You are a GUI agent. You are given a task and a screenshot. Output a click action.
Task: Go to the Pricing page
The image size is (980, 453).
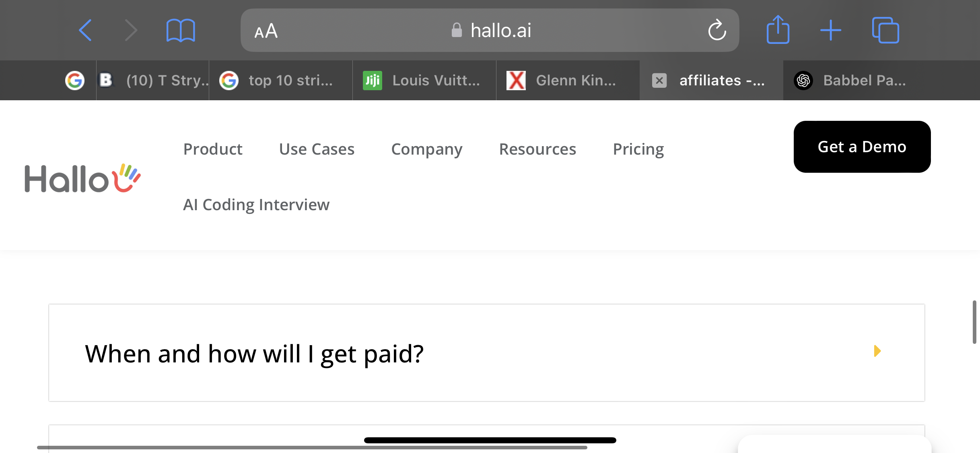point(638,149)
